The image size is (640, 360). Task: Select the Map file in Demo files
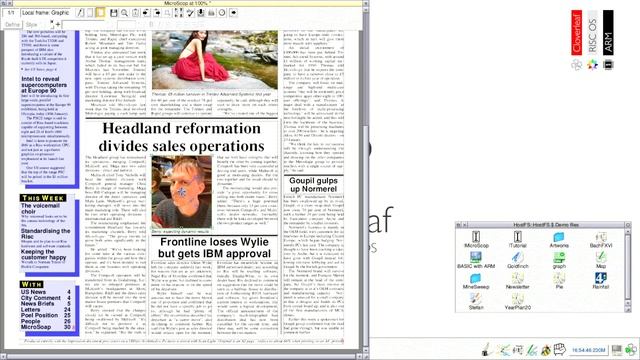click(600, 260)
